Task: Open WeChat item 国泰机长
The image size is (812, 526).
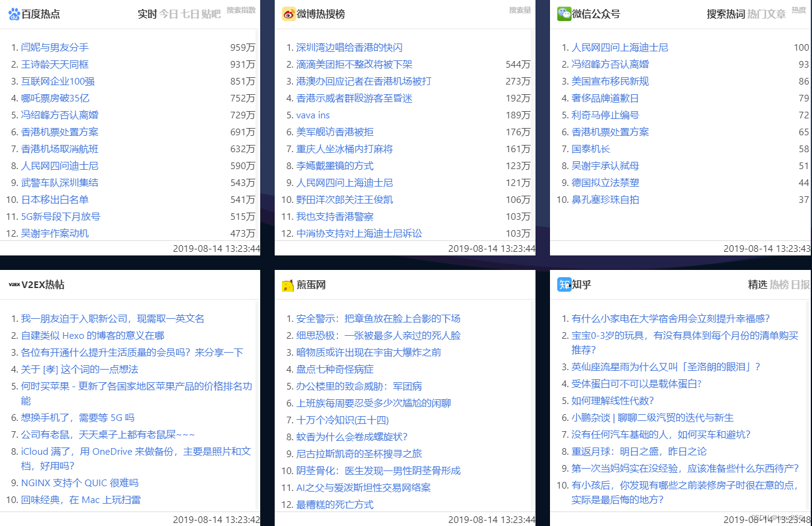Action: tap(591, 149)
